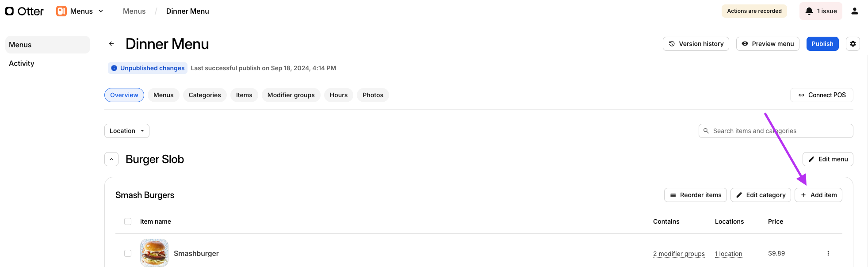
Task: Click the blue Publish button
Action: (x=822, y=44)
